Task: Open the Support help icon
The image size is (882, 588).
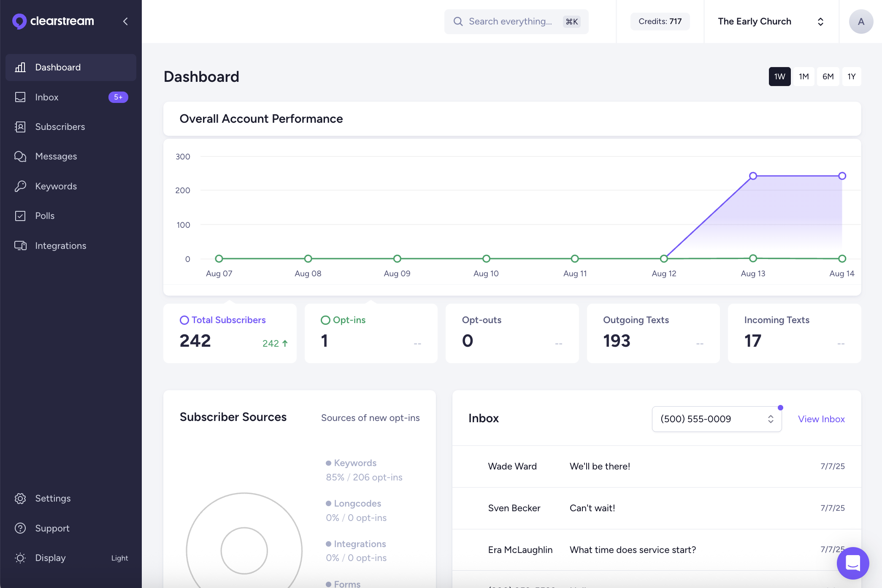Action: point(20,528)
